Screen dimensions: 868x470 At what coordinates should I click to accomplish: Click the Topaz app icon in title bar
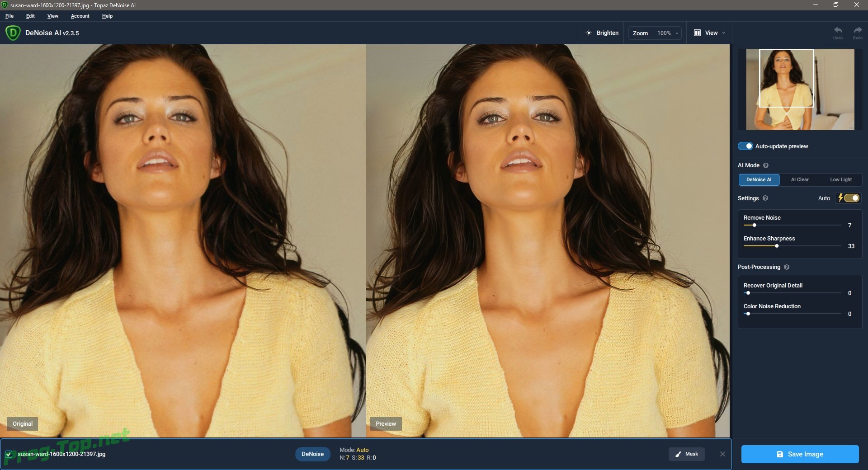[5, 5]
